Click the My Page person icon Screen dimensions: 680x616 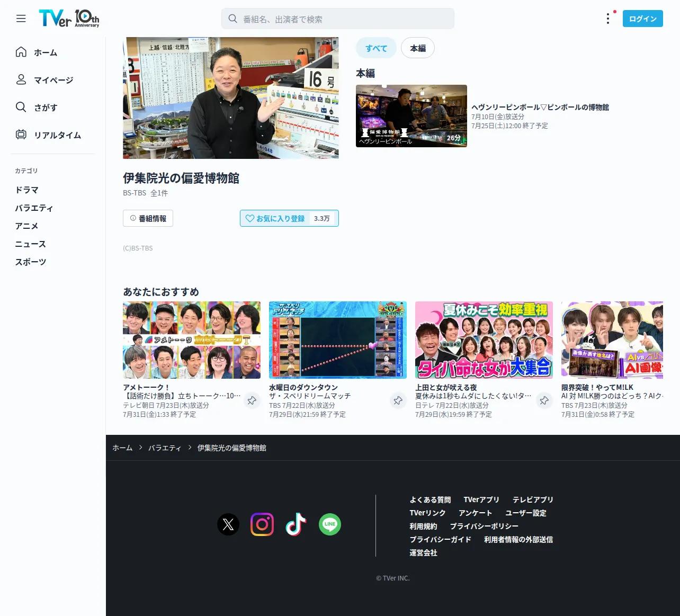(x=21, y=79)
